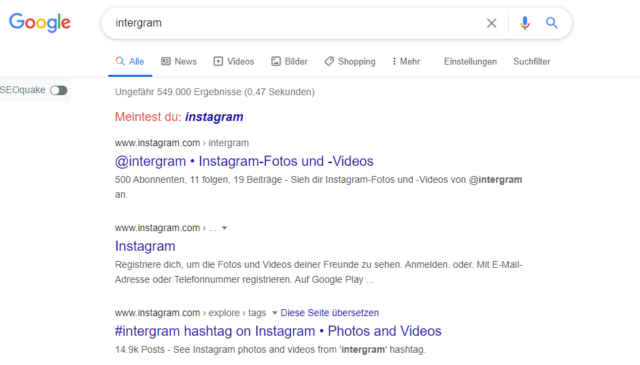
Task: Open the Suchfilter tools
Action: pyautogui.click(x=531, y=62)
